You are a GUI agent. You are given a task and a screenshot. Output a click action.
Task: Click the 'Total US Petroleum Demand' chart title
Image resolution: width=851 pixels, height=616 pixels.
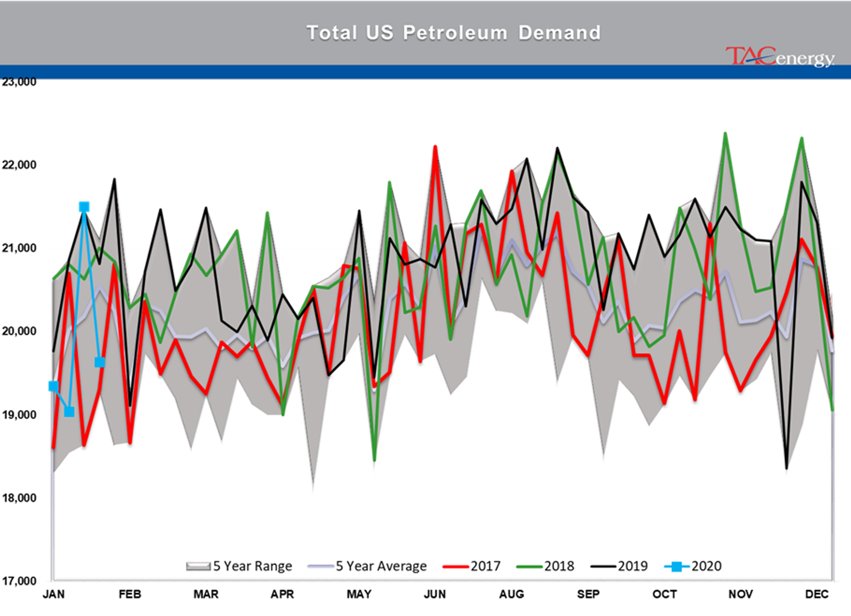point(454,33)
